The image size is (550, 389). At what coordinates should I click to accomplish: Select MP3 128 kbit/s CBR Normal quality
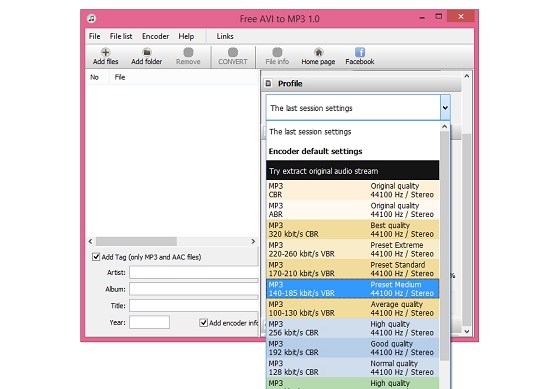tap(353, 368)
